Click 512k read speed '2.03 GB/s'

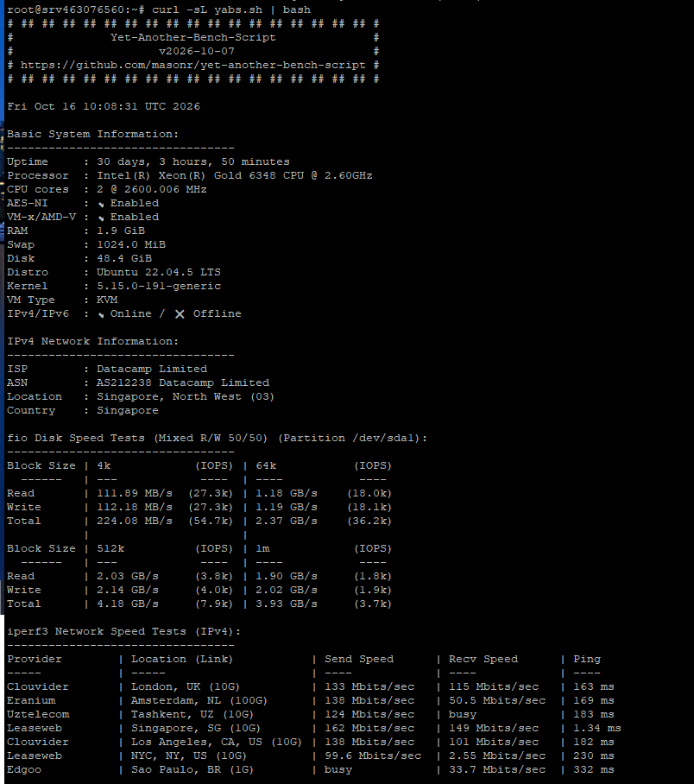[128, 576]
